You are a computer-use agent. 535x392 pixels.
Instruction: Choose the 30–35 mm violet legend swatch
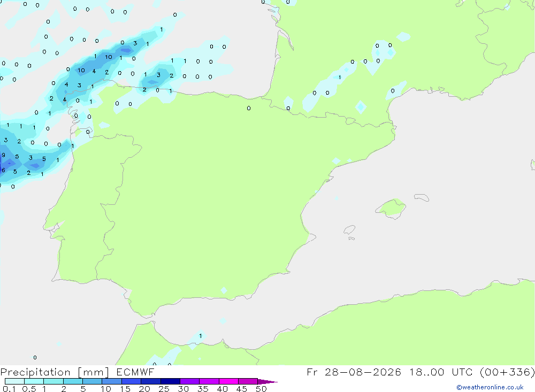pos(189,381)
